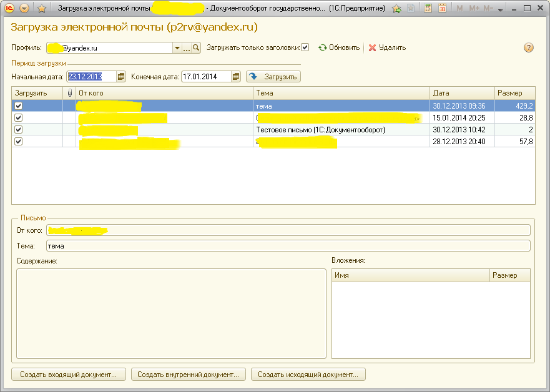Click the M- memory button
Viewport: 550px width, 392px height.
488,8
